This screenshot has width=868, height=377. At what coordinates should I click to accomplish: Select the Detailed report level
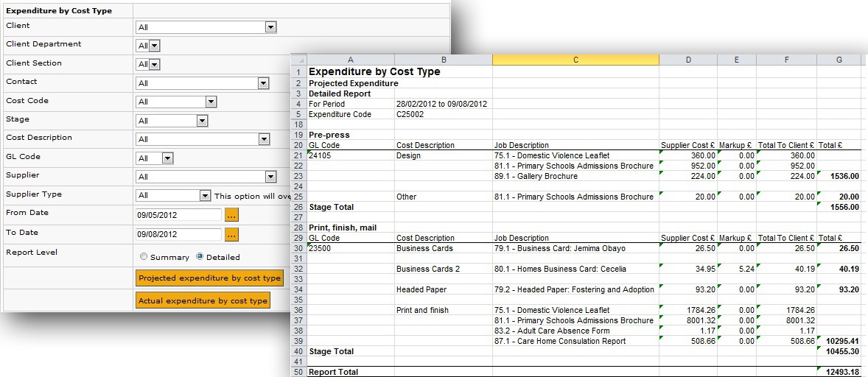point(200,256)
